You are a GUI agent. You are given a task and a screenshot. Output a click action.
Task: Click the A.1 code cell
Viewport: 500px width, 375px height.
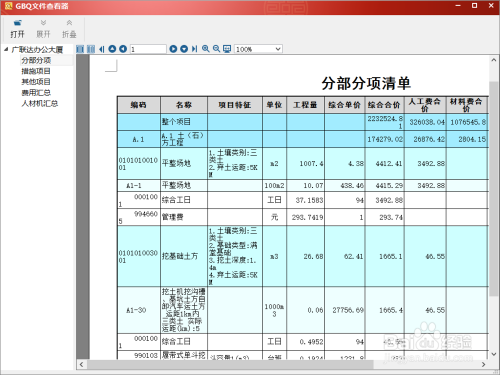tap(139, 139)
